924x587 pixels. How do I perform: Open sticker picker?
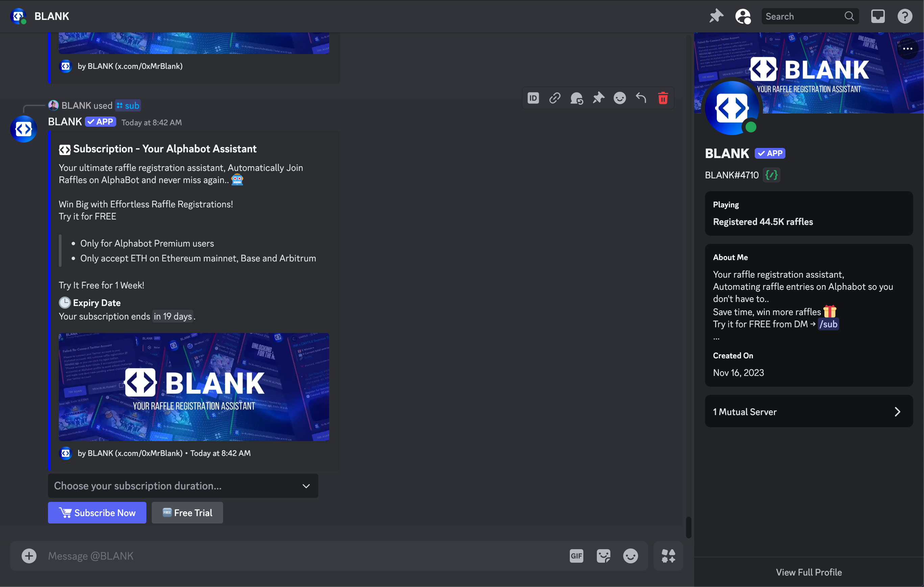tap(603, 556)
